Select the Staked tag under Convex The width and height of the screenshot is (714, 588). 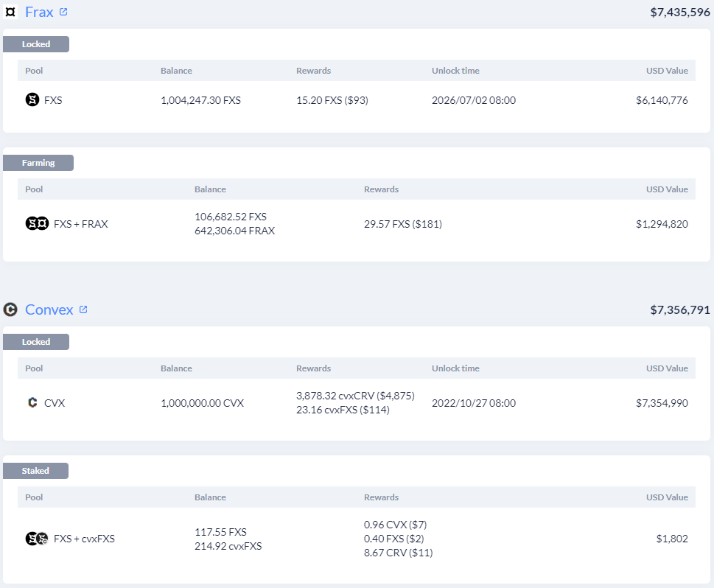coord(35,471)
